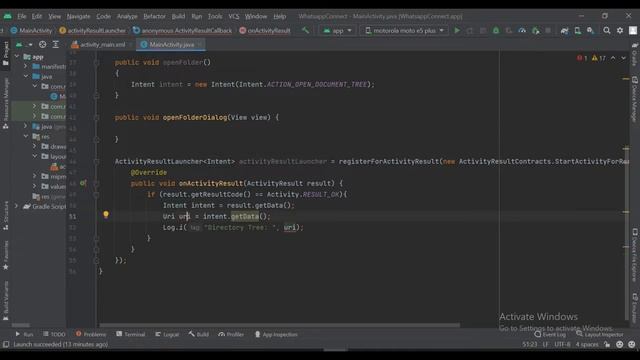Click the Project panel horizontal scrollbar
The height and width of the screenshot is (360, 640).
21,325
